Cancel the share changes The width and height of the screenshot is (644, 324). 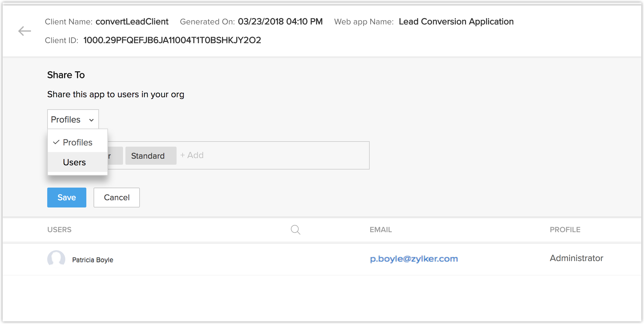117,198
